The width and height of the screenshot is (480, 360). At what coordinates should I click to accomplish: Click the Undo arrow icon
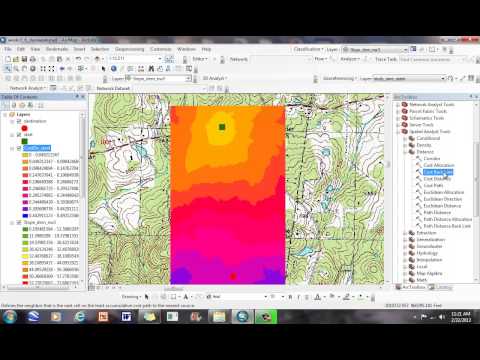coord(78,59)
